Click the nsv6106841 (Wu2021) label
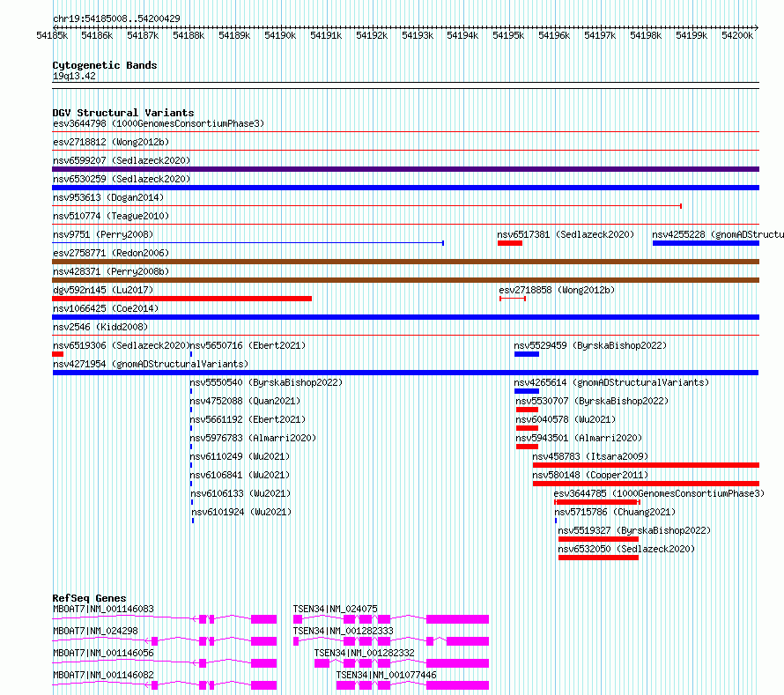784x695 pixels. tap(240, 475)
